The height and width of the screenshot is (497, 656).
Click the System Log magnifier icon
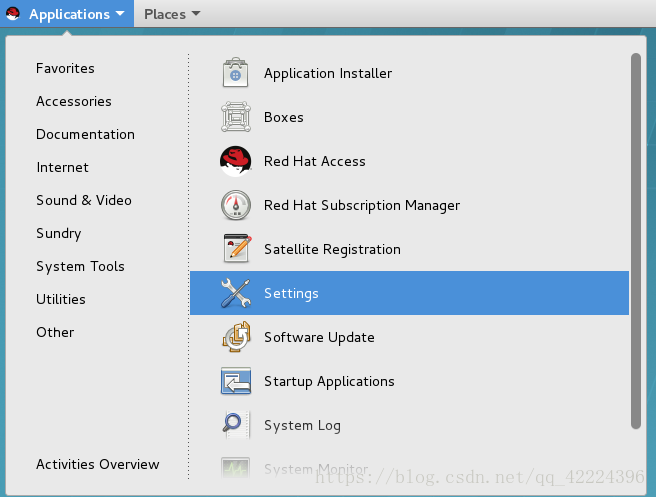coord(236,426)
